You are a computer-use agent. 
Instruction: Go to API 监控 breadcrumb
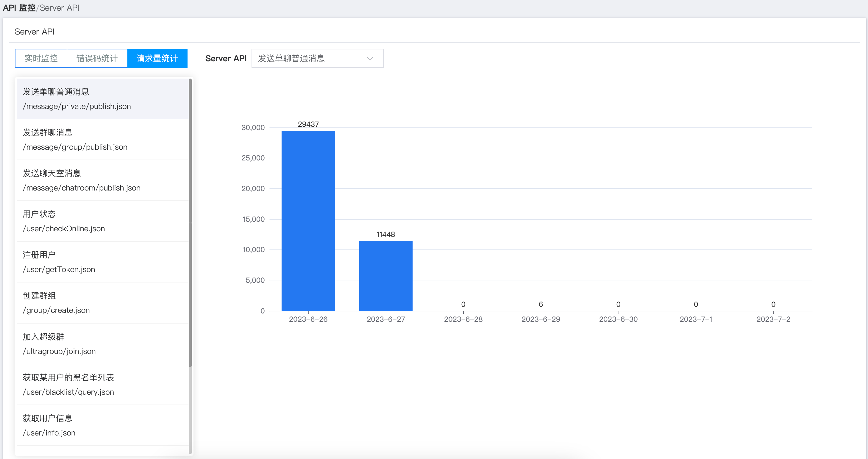click(x=19, y=8)
